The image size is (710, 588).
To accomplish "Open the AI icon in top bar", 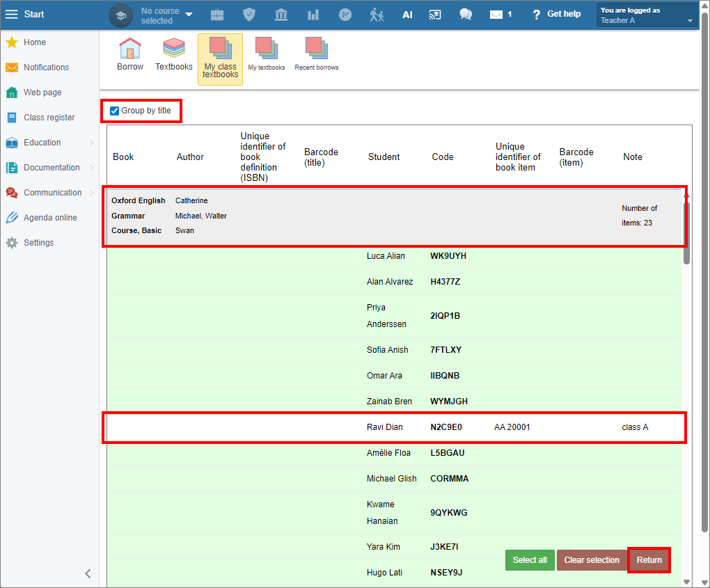I will tap(407, 15).
